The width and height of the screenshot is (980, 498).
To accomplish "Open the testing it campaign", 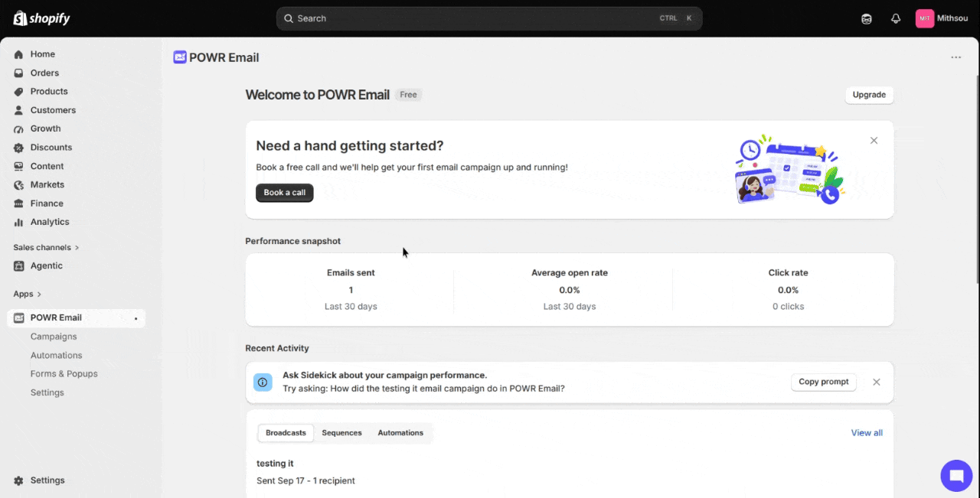I will (x=275, y=464).
